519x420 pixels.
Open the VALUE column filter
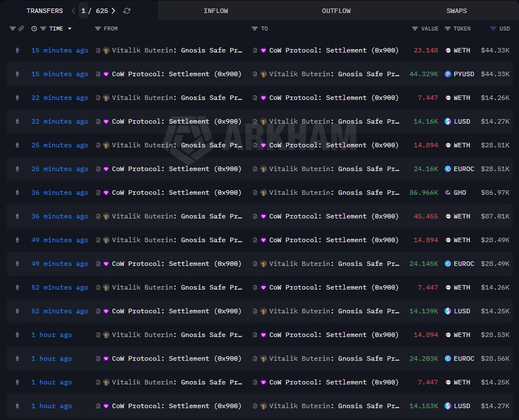point(415,29)
